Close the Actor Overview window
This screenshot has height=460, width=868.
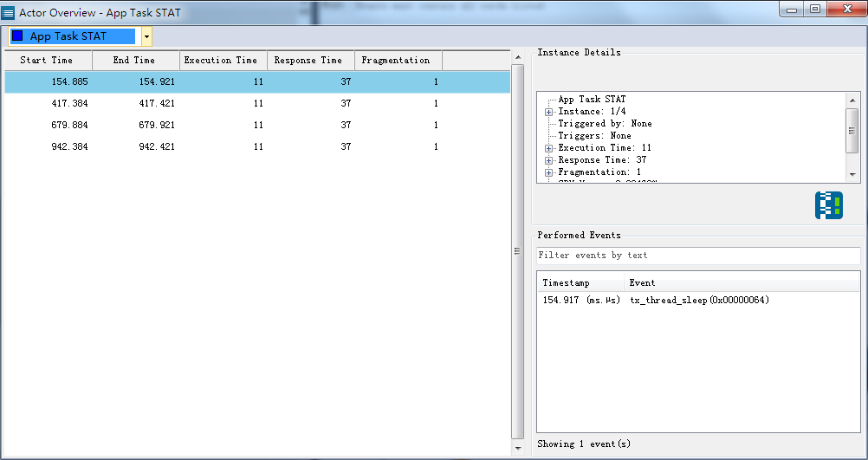point(846,9)
